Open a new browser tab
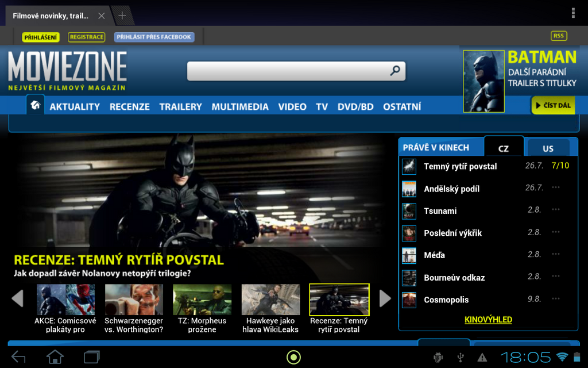This screenshot has height=368, width=588. [x=122, y=16]
